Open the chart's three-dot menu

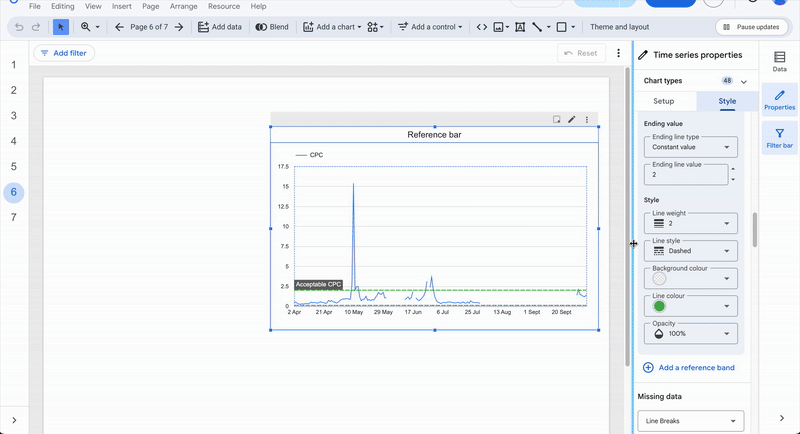pyautogui.click(x=587, y=119)
